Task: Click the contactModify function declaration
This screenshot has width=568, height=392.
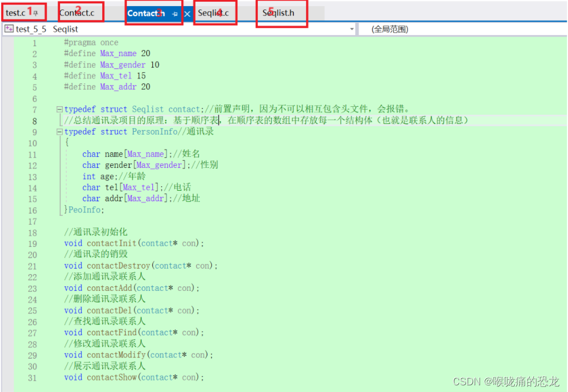Action: (x=139, y=355)
